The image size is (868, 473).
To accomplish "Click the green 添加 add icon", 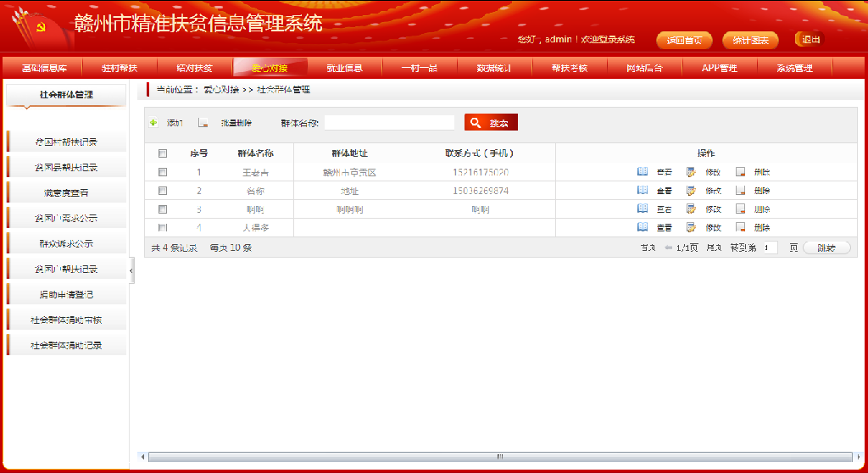I will point(153,122).
